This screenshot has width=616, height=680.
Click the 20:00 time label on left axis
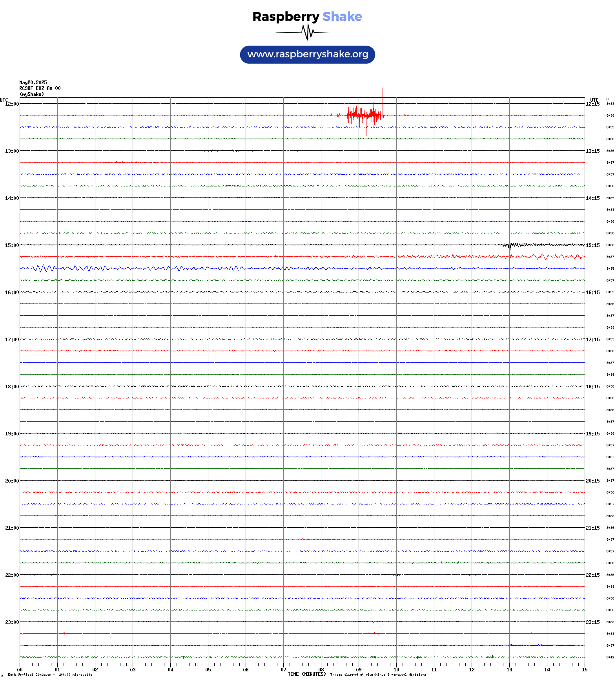12,481
